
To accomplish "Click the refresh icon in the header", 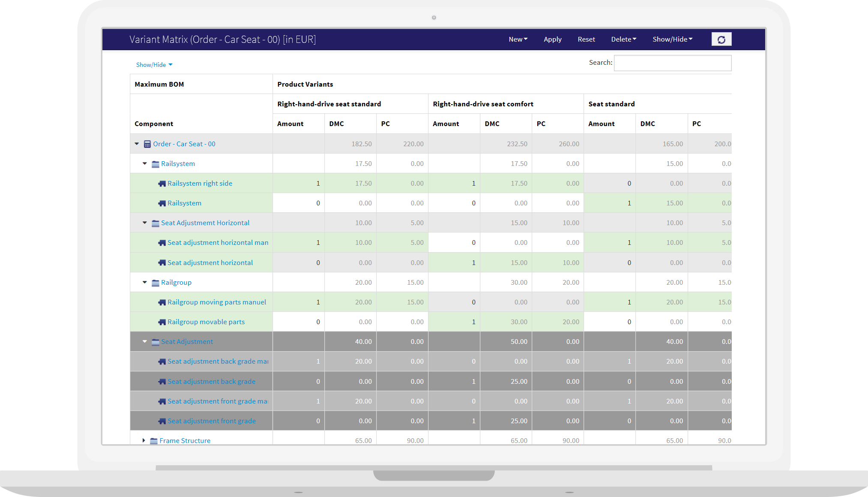I will [x=721, y=39].
